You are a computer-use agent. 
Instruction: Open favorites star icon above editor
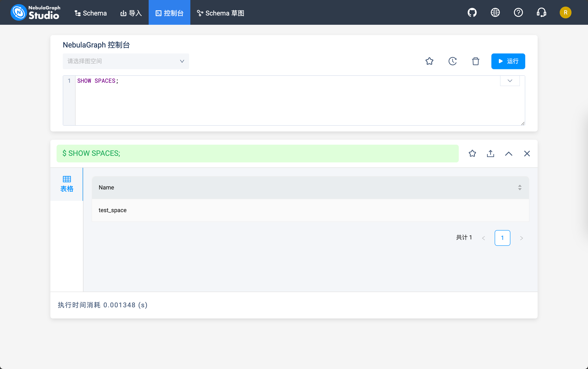[x=429, y=61]
